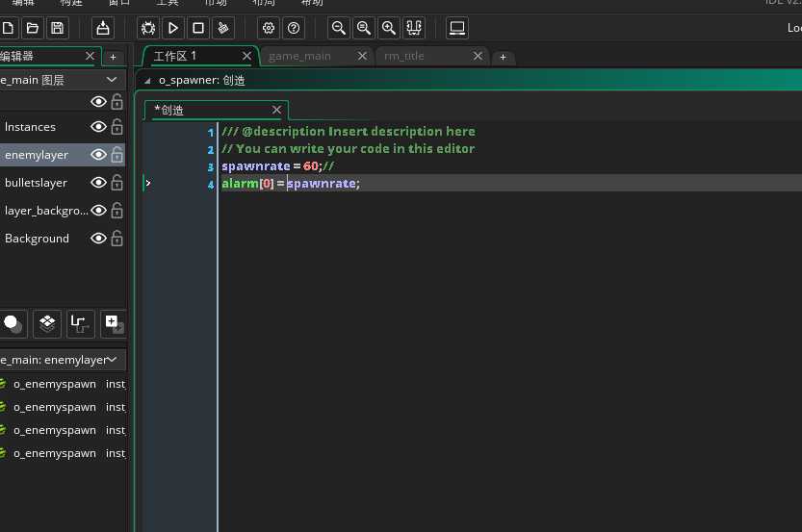Switch to the rm_title tab
Screen dimensions: 802x532
click(x=404, y=56)
